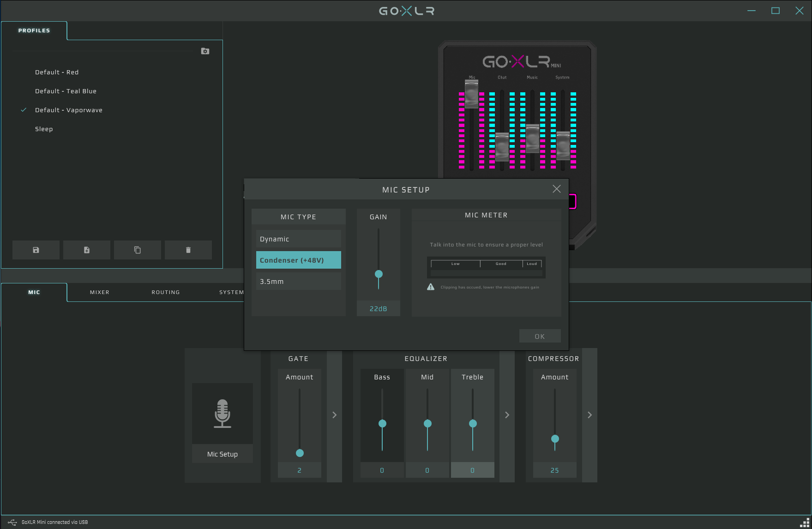Minimize the GoXLR window
Screen dimensions: 812x529
pos(752,11)
